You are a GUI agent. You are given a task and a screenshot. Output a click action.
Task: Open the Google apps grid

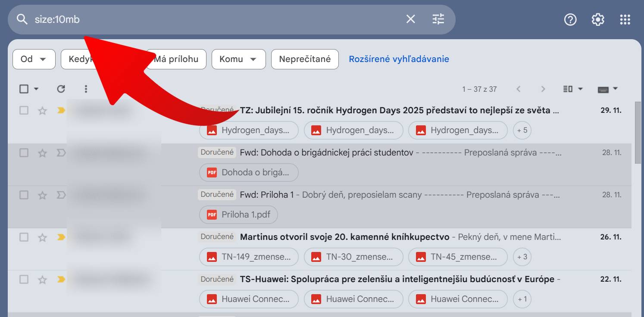(625, 19)
